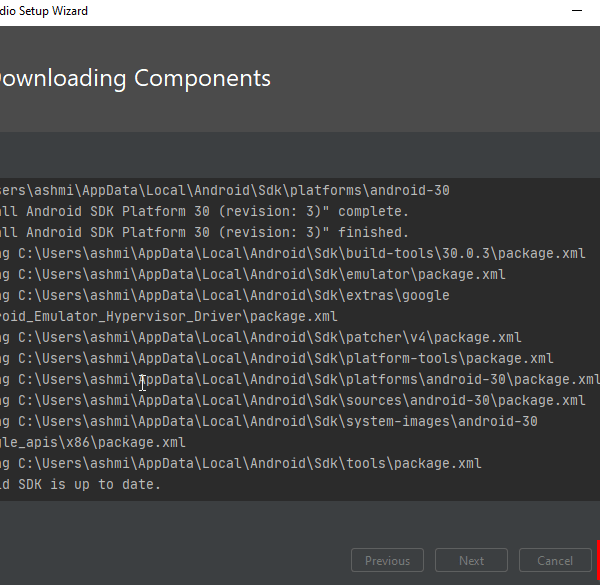Select the Platform 30 "complete." log line
Screen dimensions: 600x585
tap(204, 211)
